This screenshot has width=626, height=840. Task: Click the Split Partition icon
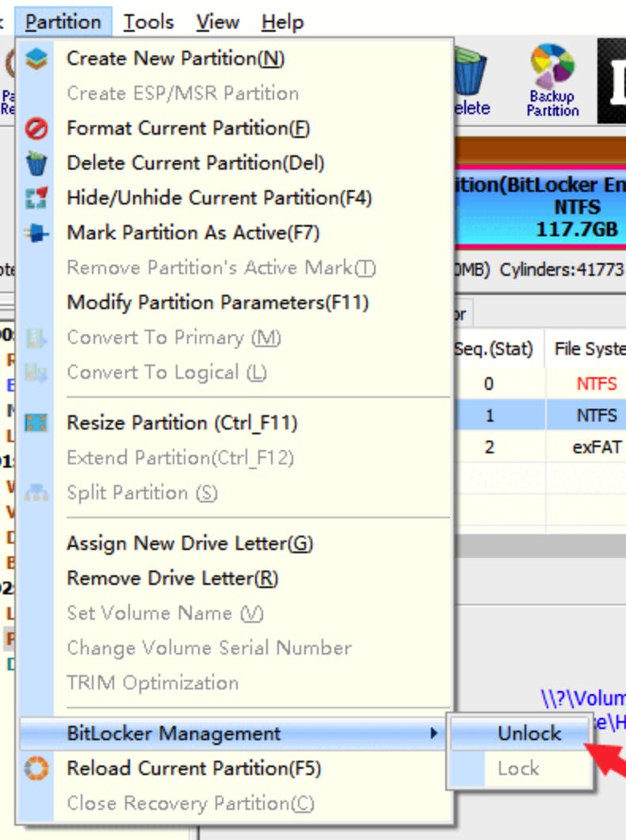point(36,492)
